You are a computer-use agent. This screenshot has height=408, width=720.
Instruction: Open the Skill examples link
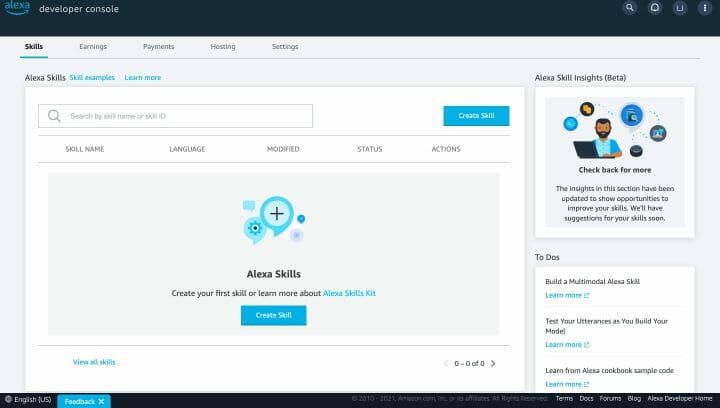tap(92, 78)
